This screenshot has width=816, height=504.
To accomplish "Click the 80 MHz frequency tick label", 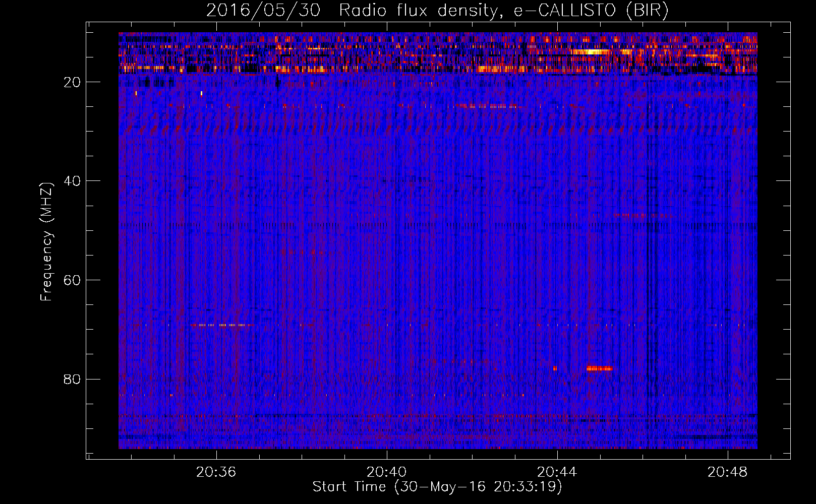I will pos(73,379).
